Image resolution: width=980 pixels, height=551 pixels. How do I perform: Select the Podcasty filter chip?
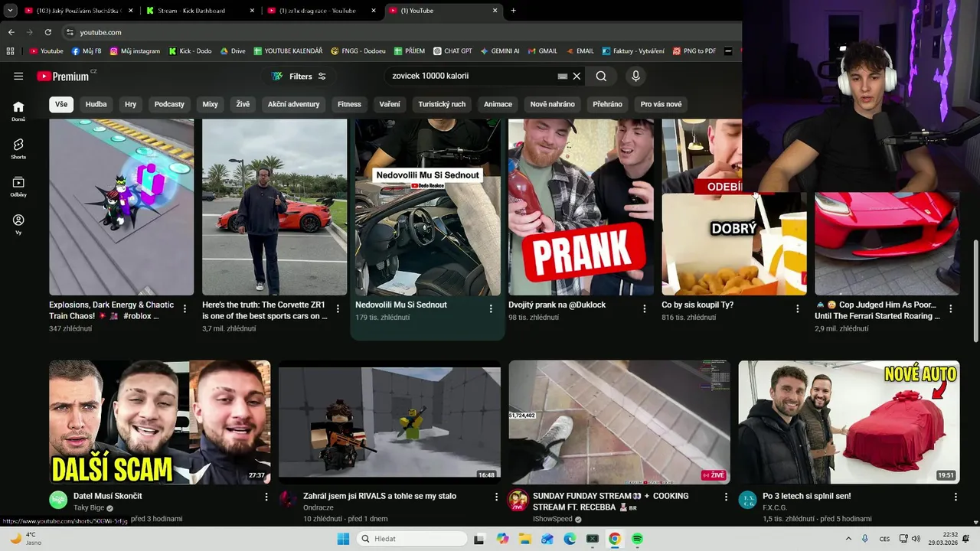coord(169,104)
